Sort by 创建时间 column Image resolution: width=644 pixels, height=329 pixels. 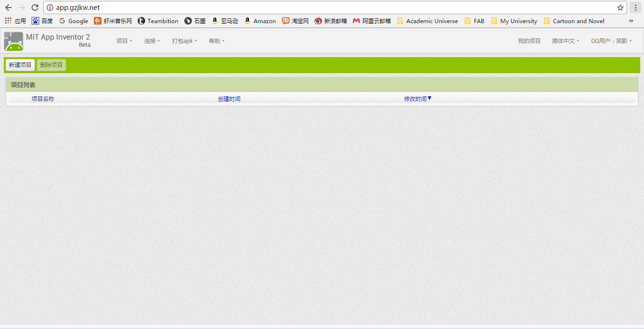coord(229,99)
